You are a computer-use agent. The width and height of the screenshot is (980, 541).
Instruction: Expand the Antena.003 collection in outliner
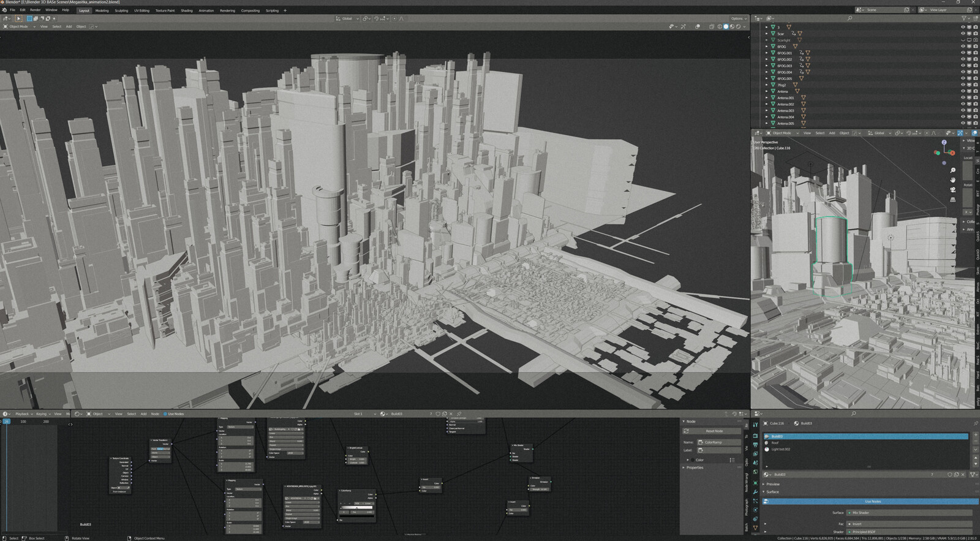[766, 110]
